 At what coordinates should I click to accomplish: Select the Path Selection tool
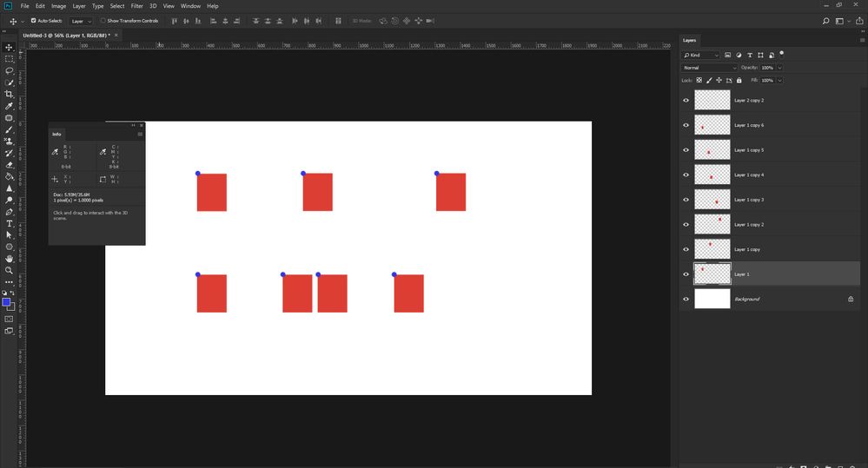[9, 235]
